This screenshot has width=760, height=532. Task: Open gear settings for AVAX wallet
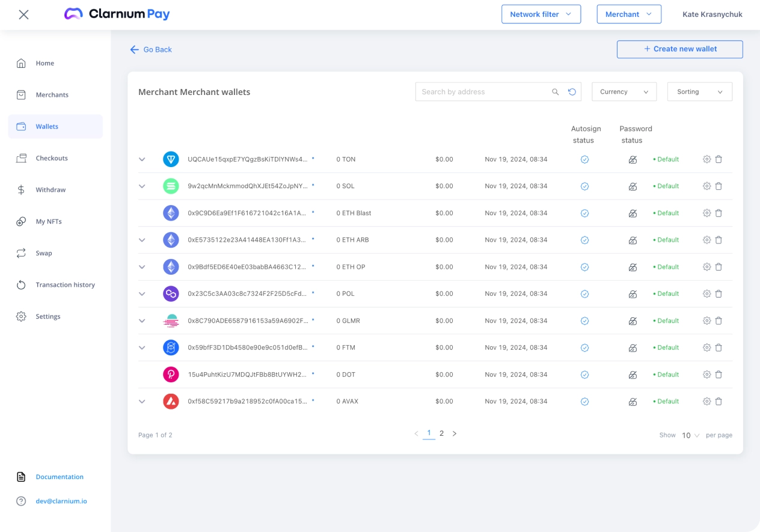point(706,402)
